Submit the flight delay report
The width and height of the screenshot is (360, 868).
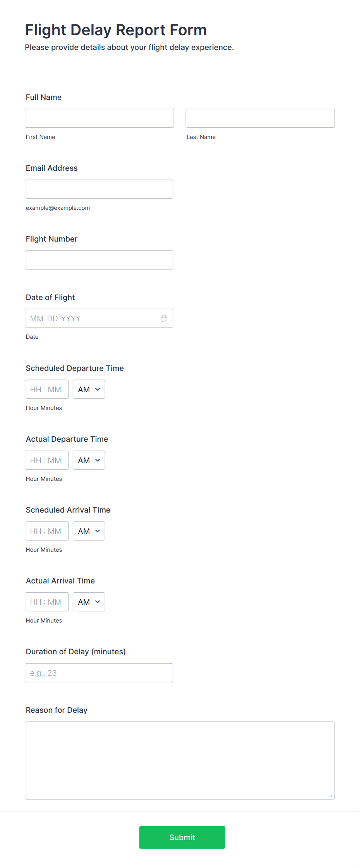[182, 837]
